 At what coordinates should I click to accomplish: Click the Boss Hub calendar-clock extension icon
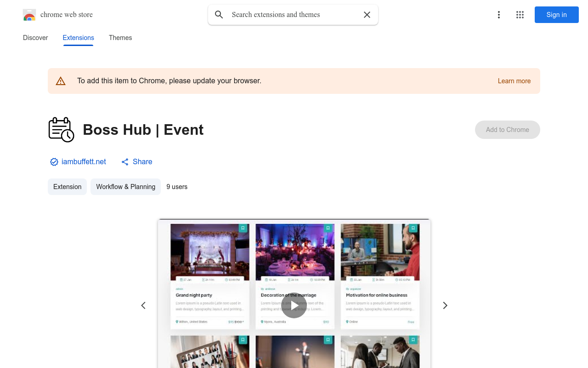[x=61, y=130]
